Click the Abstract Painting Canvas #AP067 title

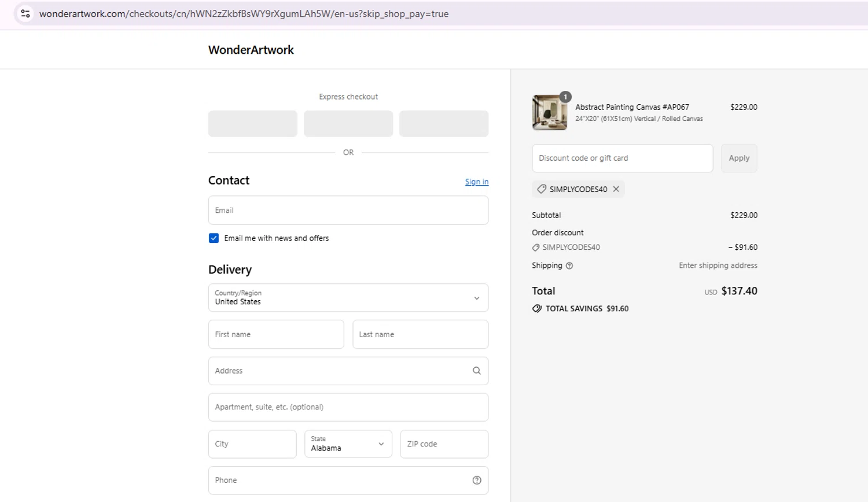(632, 107)
